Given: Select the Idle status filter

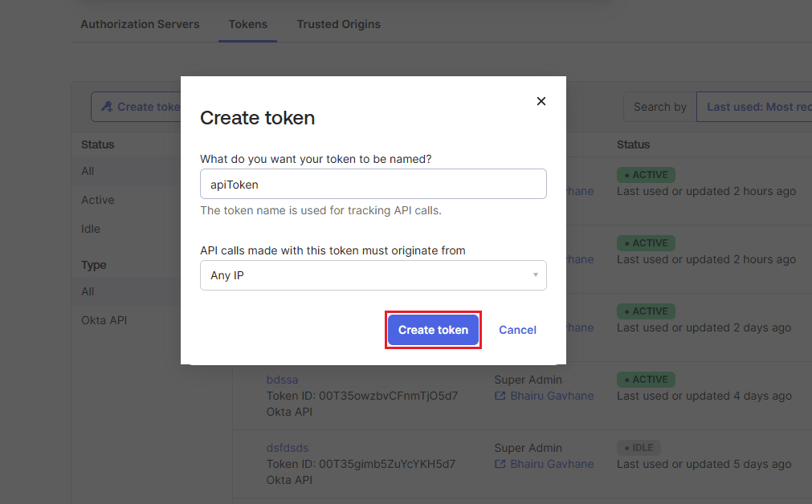Looking at the screenshot, I should pos(91,229).
